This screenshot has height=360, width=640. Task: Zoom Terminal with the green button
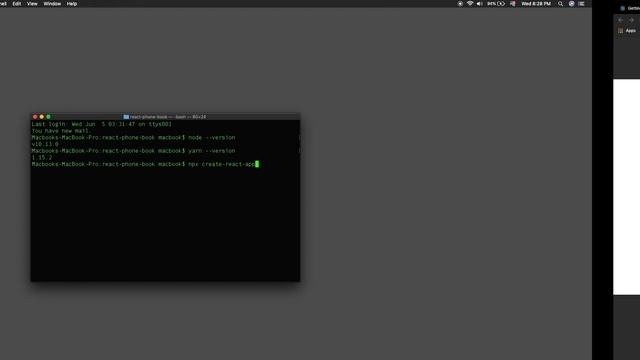[x=48, y=117]
